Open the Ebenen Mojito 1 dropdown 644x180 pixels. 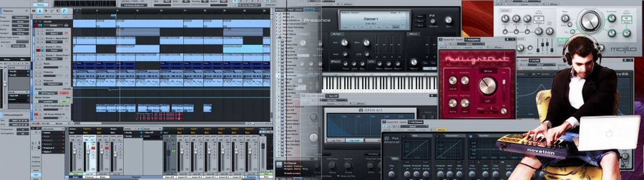20,29
